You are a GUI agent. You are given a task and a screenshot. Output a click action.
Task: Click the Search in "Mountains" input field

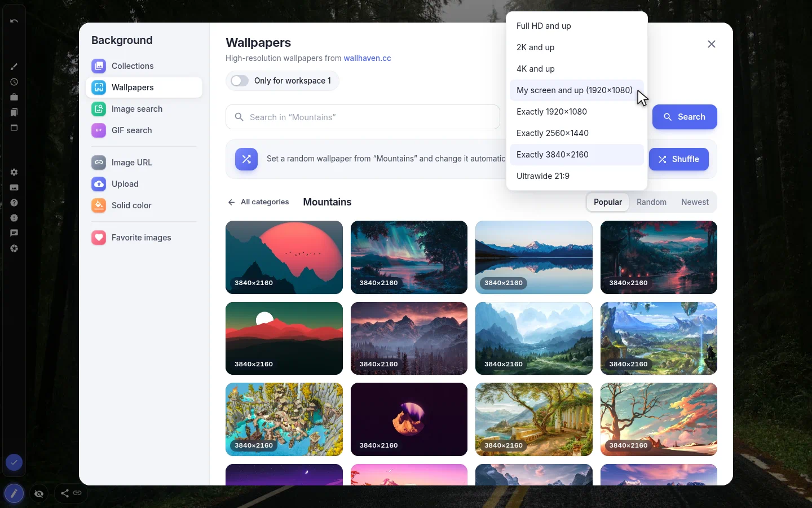(363, 117)
